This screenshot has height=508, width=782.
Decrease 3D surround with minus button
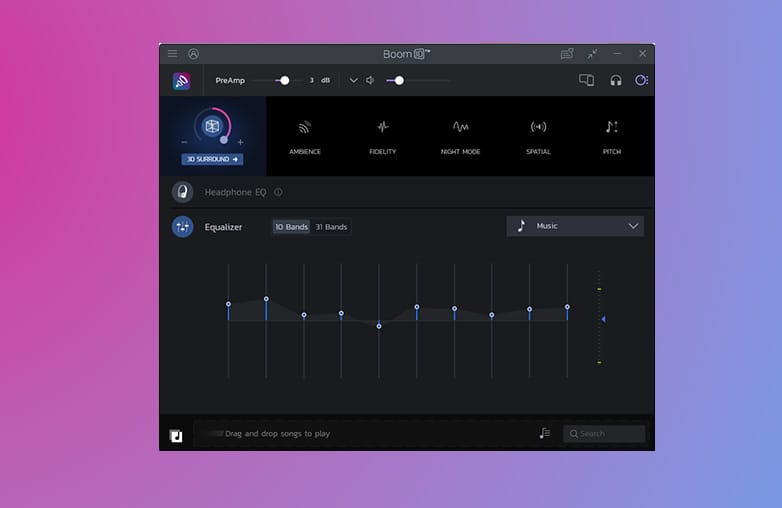click(x=185, y=142)
